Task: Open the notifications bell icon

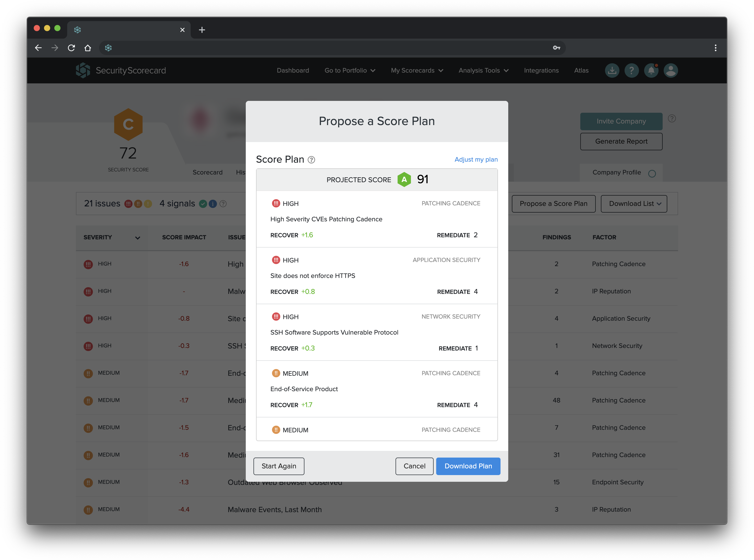Action: click(651, 71)
